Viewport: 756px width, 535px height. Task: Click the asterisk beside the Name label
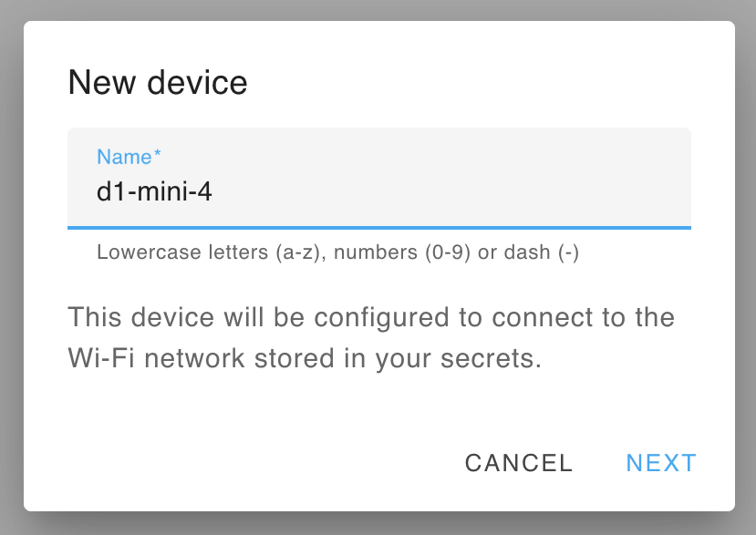[x=158, y=155]
